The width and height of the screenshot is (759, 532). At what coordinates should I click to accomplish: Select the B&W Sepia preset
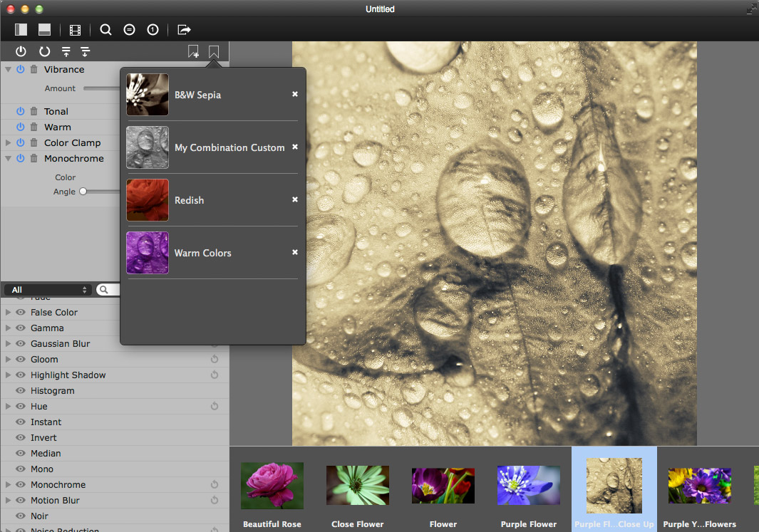tap(197, 95)
